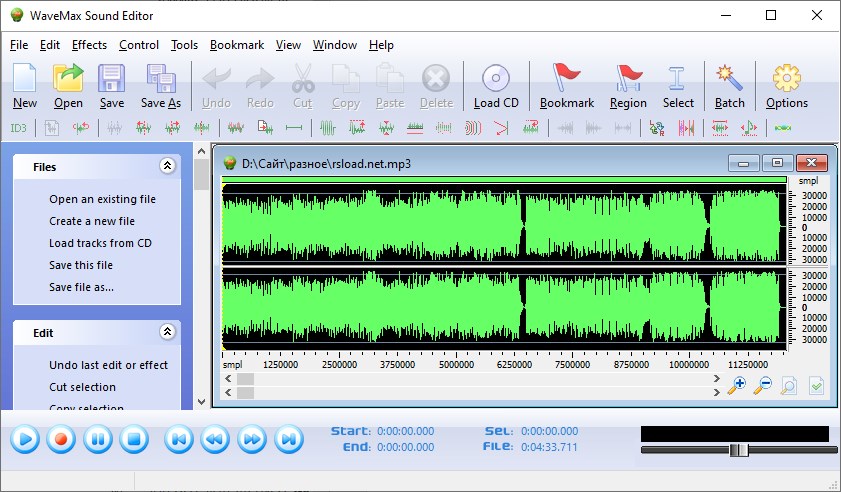Click the echo effect concentric arcs icon

(473, 128)
